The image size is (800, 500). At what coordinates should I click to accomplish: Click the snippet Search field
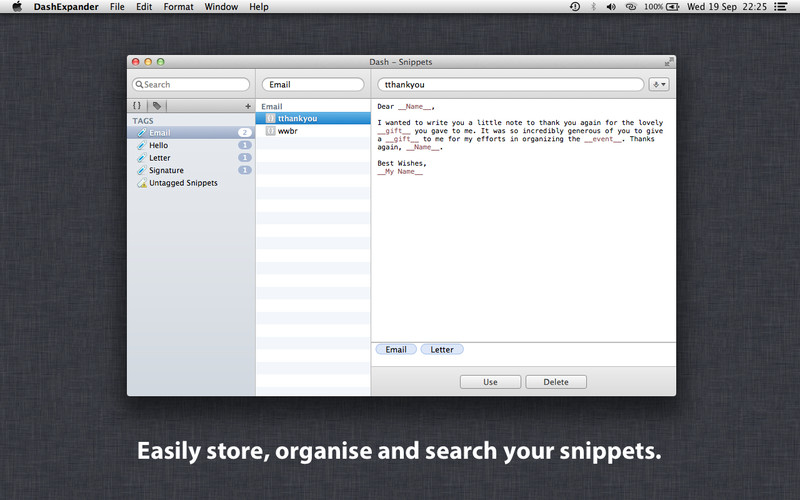coord(191,85)
